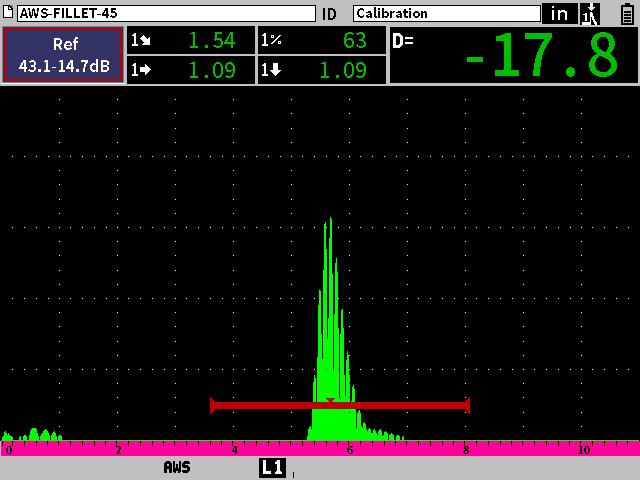Click the 8 mark on the range scale
The width and height of the screenshot is (640, 480).
coord(466,450)
